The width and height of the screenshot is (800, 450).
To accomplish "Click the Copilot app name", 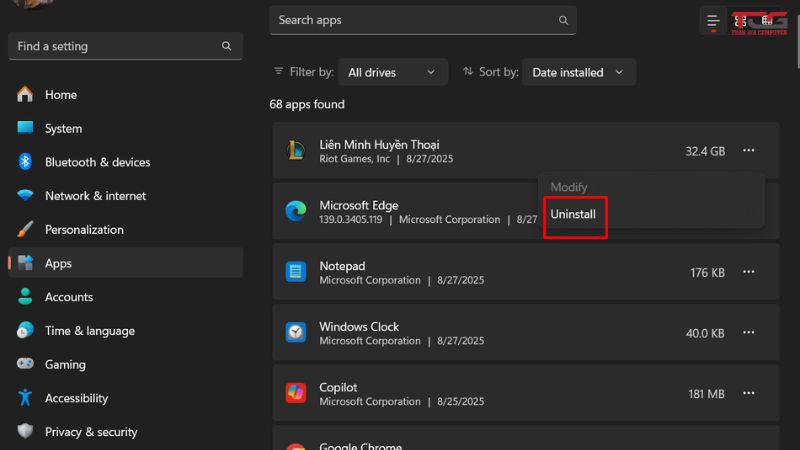I will (338, 387).
